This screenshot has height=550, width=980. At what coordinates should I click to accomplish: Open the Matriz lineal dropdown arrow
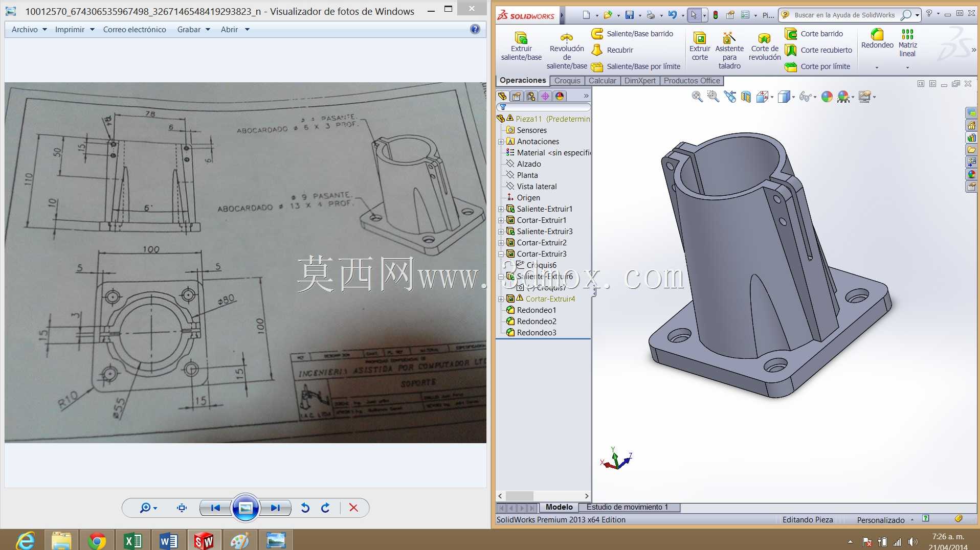(907, 67)
